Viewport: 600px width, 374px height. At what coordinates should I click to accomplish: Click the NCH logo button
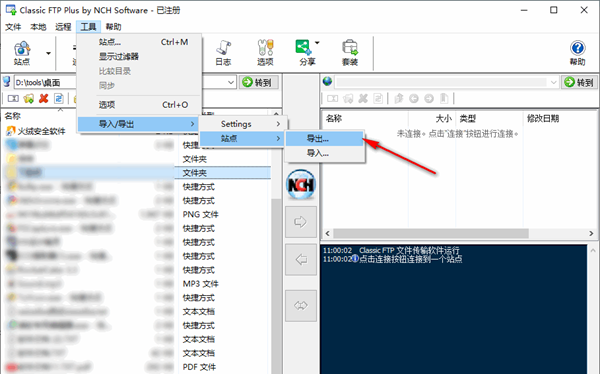pos(301,185)
